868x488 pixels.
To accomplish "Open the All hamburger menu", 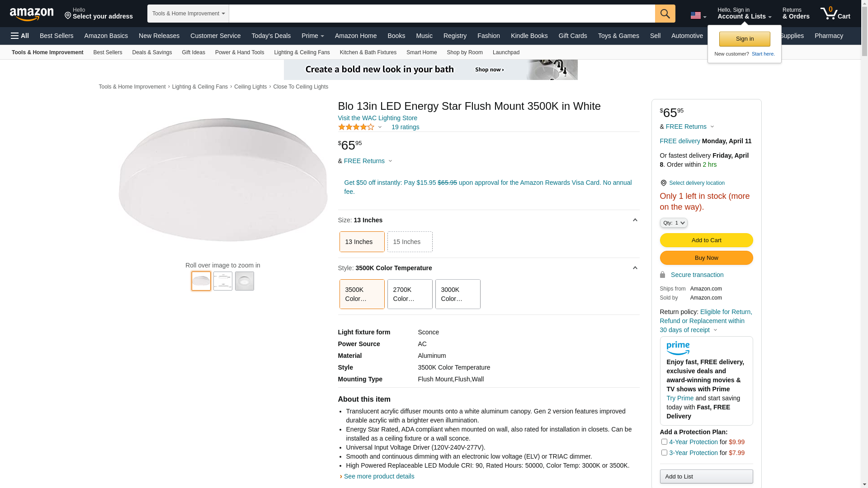I will click(20, 36).
